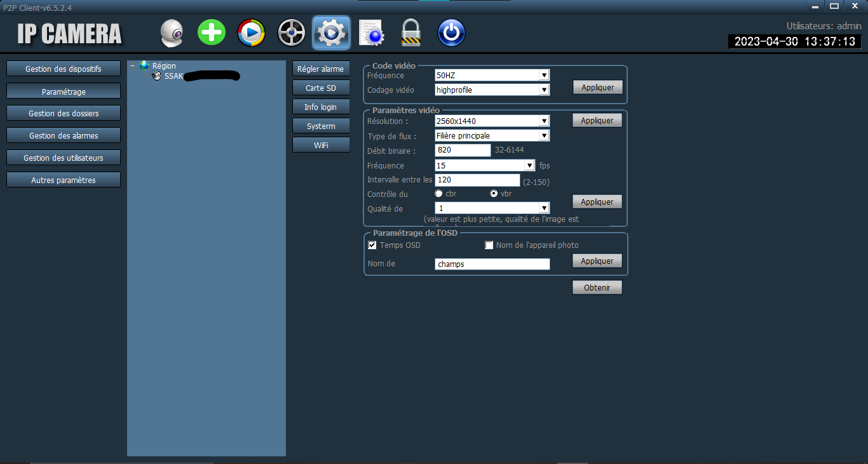Uncheck the Temps OSD checkbox
The width and height of the screenshot is (868, 464).
(x=372, y=245)
